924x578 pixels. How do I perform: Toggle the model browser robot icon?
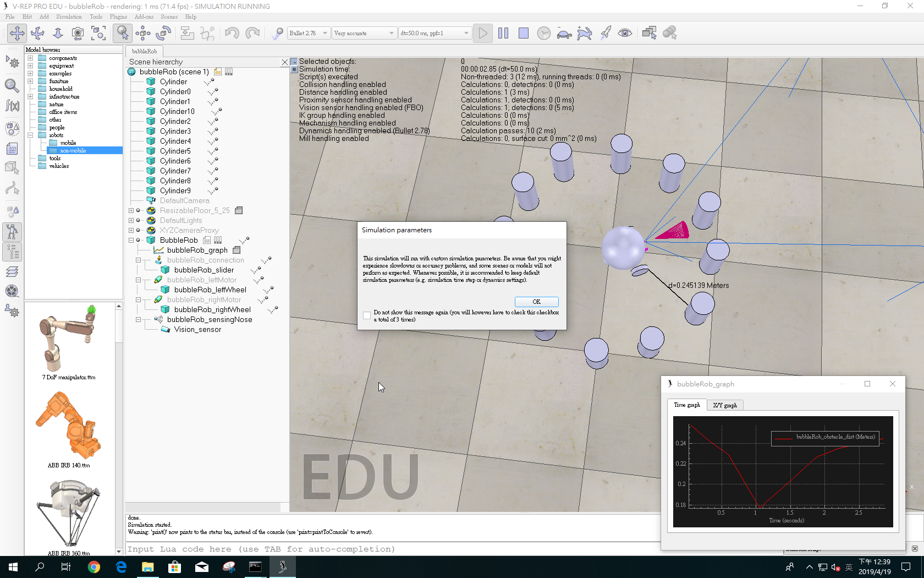pos(12,231)
